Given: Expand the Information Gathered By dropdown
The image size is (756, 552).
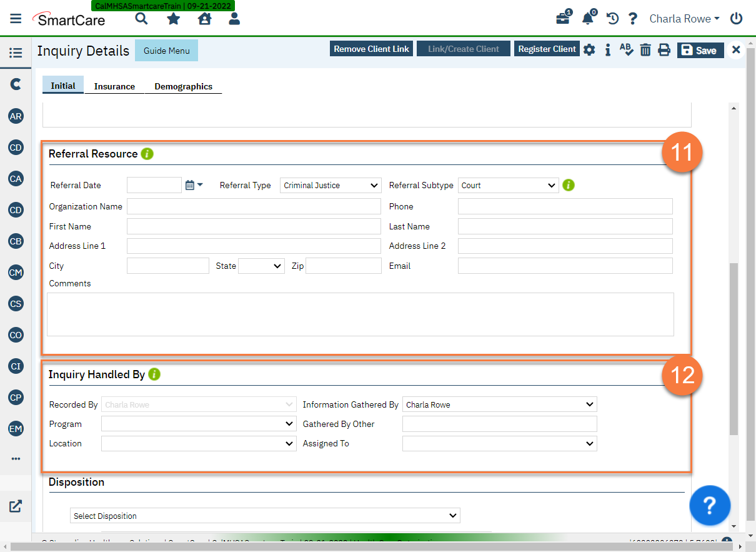Looking at the screenshot, I should pos(499,404).
